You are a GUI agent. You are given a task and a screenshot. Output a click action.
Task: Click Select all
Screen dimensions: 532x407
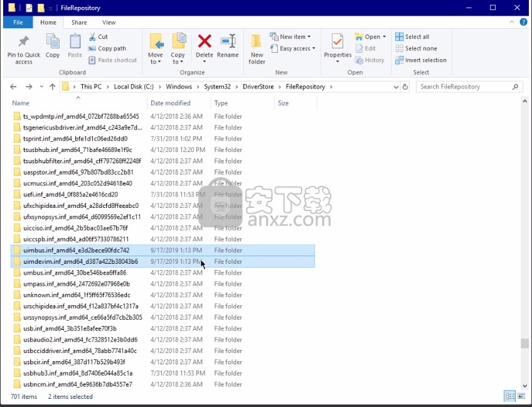pos(412,36)
